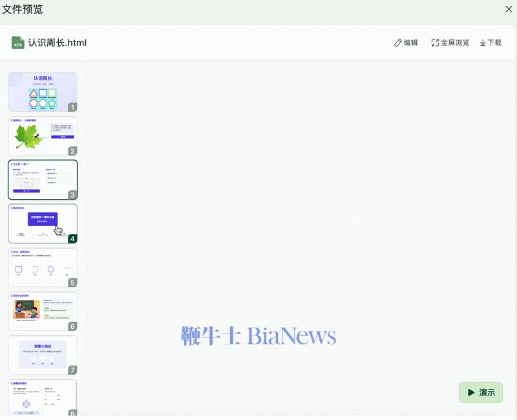
Task: Select slide 3 thumbnail
Action: coord(43,180)
